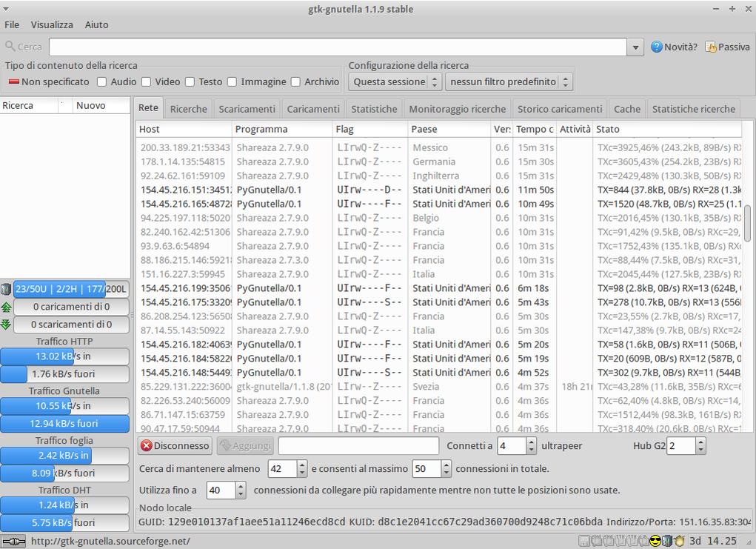
Task: Sort by the Paese column header
Action: pyautogui.click(x=449, y=130)
